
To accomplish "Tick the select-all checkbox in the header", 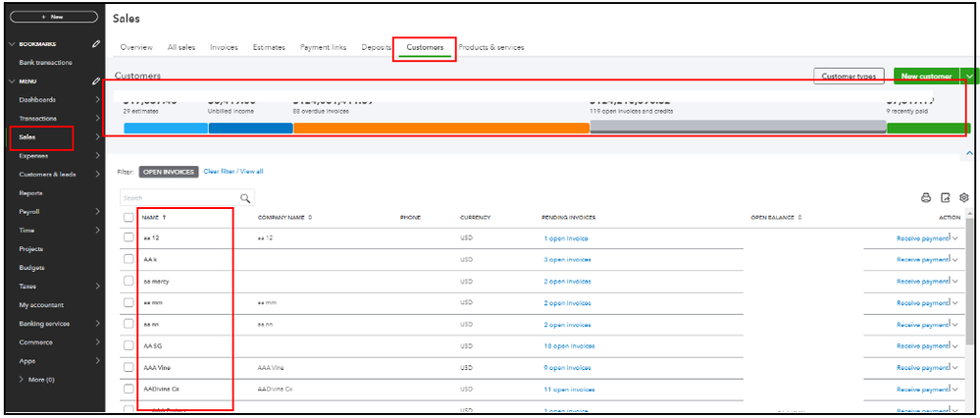I will tap(129, 218).
